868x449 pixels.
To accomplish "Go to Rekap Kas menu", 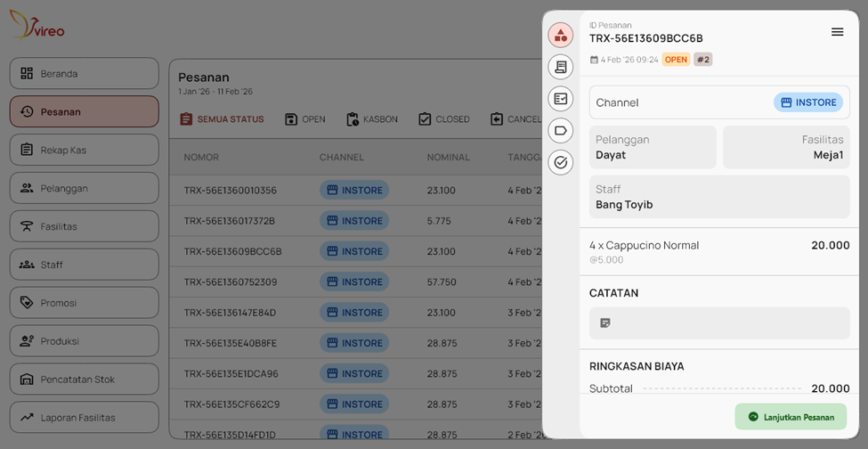I will [x=84, y=150].
